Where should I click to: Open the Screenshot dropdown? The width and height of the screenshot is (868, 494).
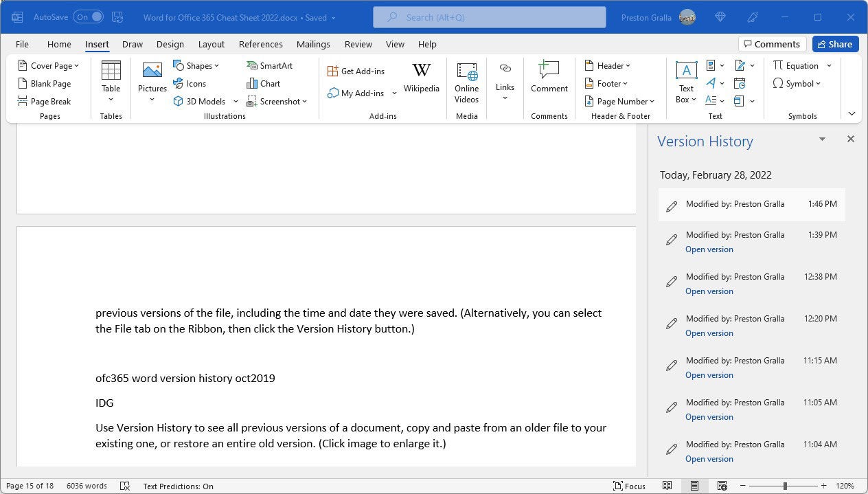[277, 102]
